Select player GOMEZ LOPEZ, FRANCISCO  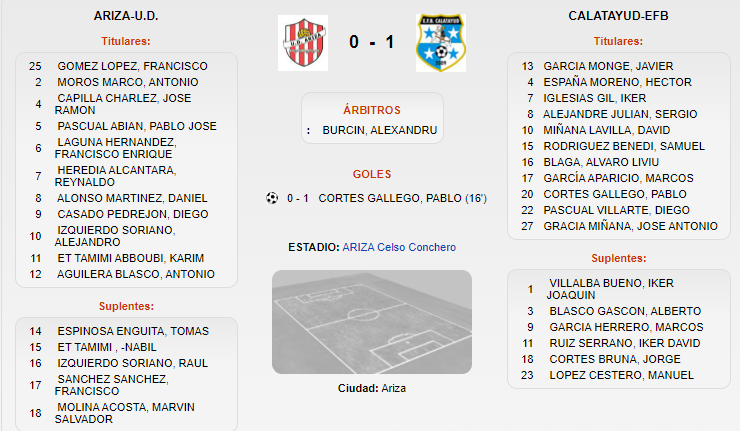tap(133, 66)
